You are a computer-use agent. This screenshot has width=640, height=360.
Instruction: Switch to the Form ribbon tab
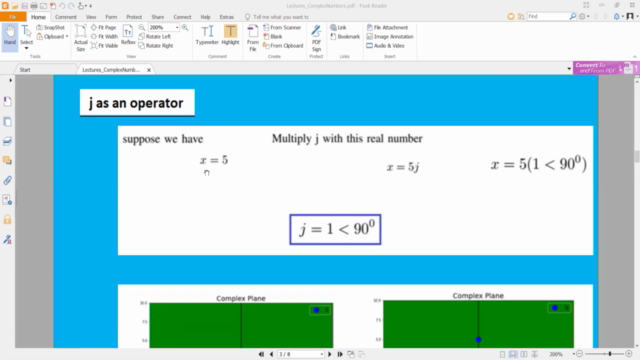coord(111,17)
